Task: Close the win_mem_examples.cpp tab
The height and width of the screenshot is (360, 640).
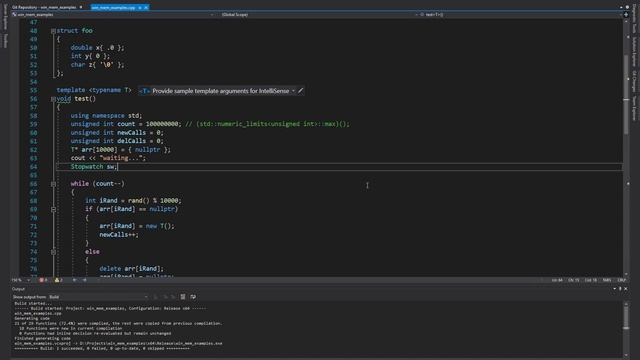Action: point(146,7)
